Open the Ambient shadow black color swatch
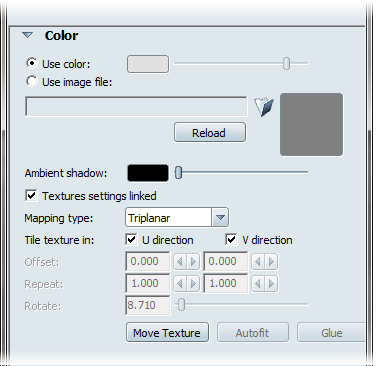The width and height of the screenshot is (377, 366). pyautogui.click(x=148, y=173)
